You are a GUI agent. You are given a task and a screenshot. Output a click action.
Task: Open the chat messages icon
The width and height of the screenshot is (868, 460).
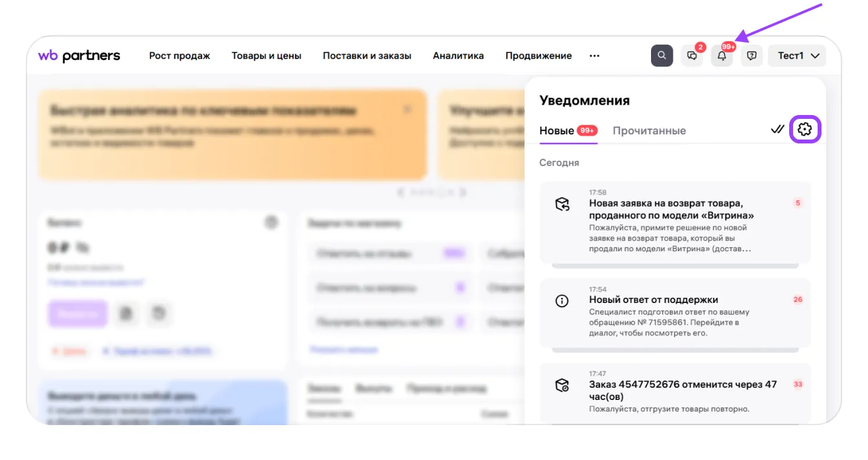pyautogui.click(x=692, y=56)
